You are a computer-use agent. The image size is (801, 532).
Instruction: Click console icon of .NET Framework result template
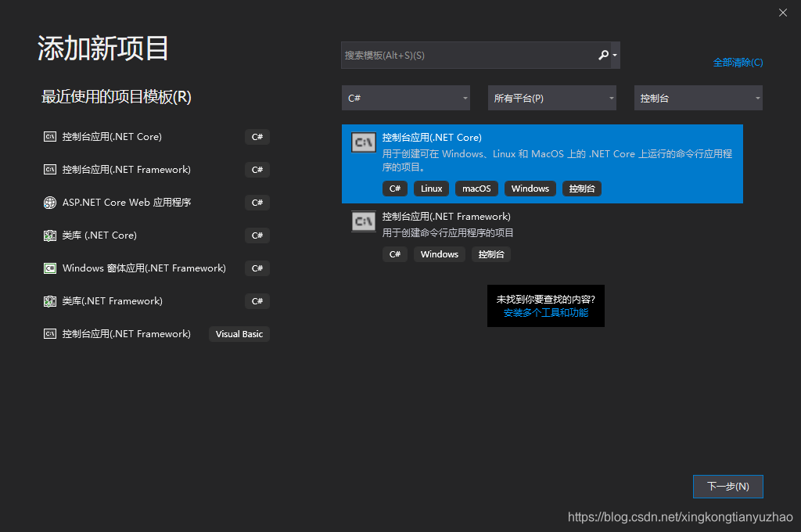pos(363,221)
